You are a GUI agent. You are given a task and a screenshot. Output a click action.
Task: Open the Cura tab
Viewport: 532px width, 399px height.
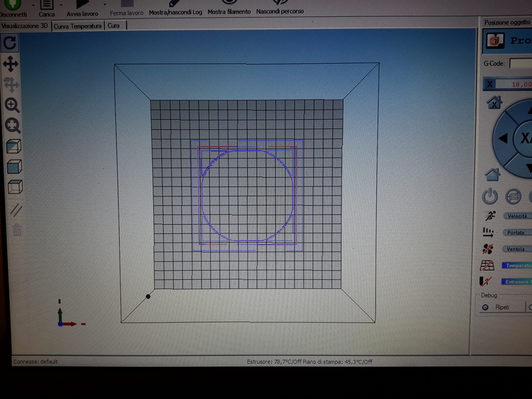point(114,25)
